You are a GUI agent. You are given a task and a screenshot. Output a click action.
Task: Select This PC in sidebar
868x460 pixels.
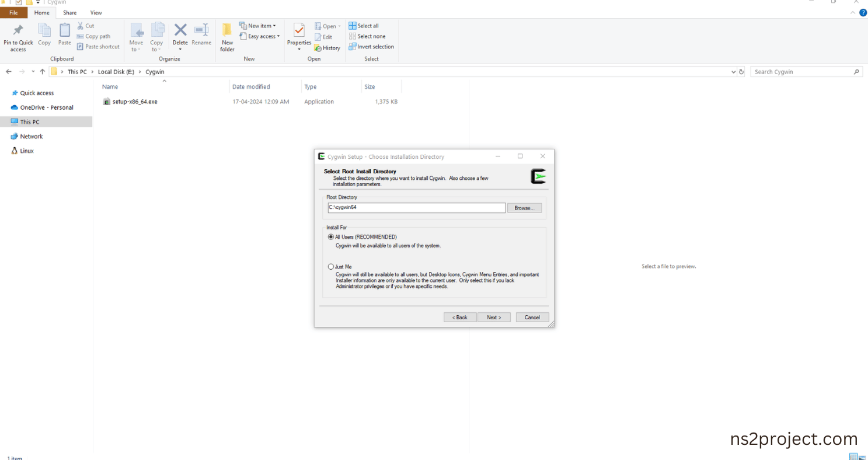click(x=30, y=122)
